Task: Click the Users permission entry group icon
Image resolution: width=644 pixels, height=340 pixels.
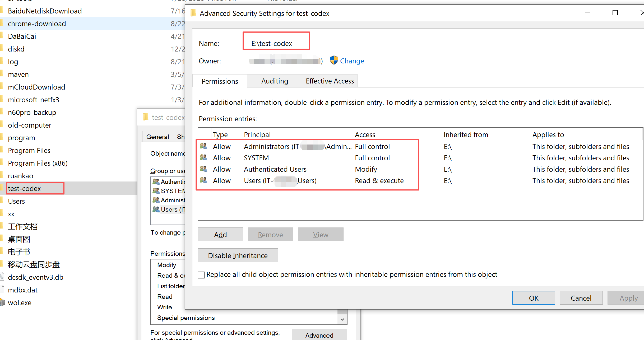Action: (203, 180)
